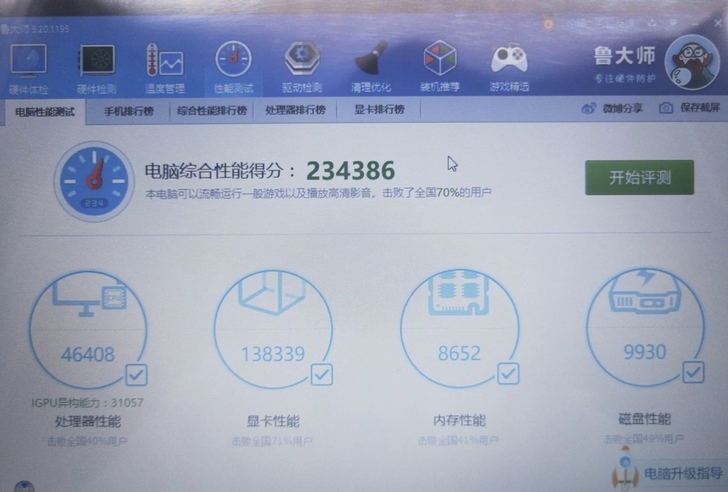Click the green 开始评测 button

click(x=639, y=177)
